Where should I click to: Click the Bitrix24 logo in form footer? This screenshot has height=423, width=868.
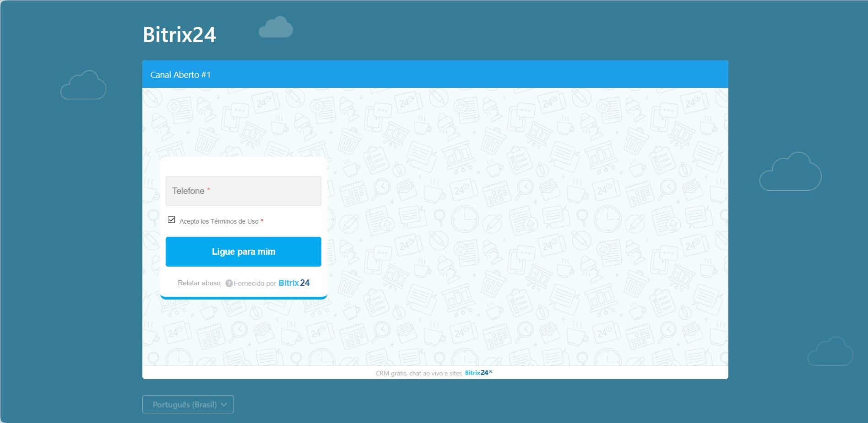pyautogui.click(x=294, y=283)
